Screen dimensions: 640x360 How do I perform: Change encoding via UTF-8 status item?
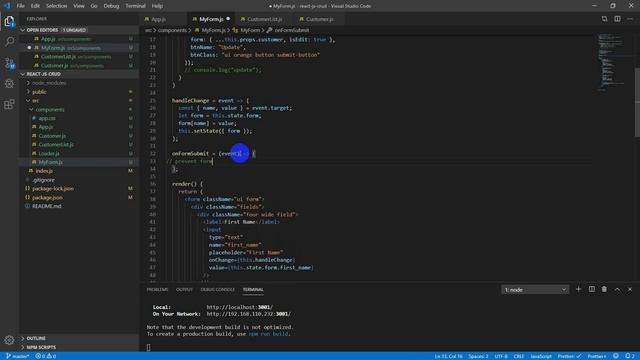pos(501,356)
